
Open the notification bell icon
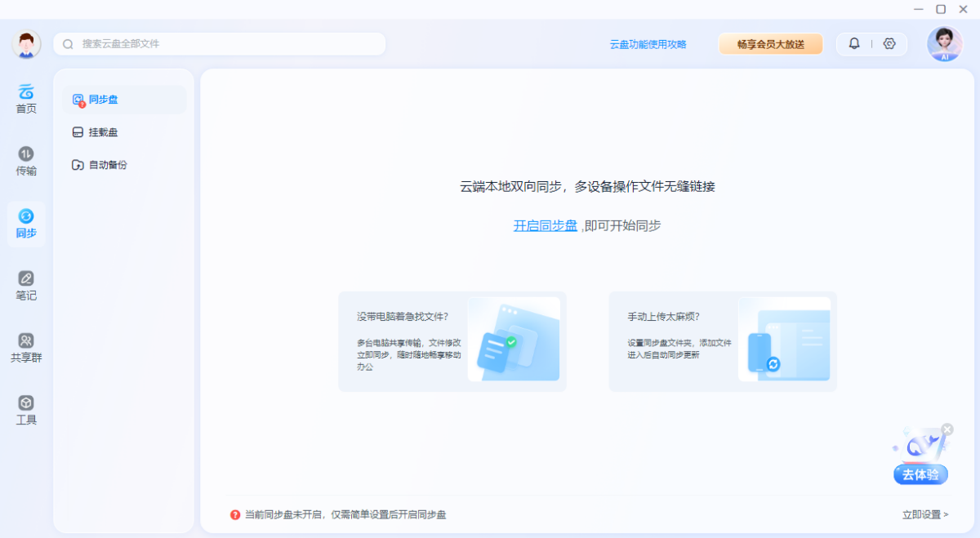pos(854,43)
